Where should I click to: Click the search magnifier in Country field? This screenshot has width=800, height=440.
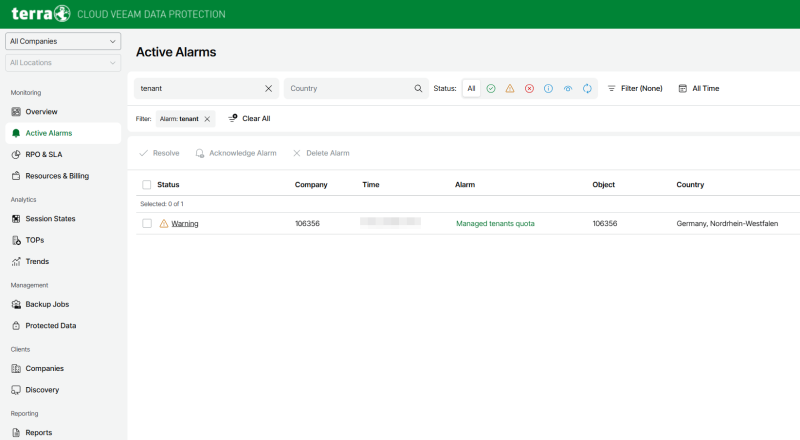coord(418,88)
